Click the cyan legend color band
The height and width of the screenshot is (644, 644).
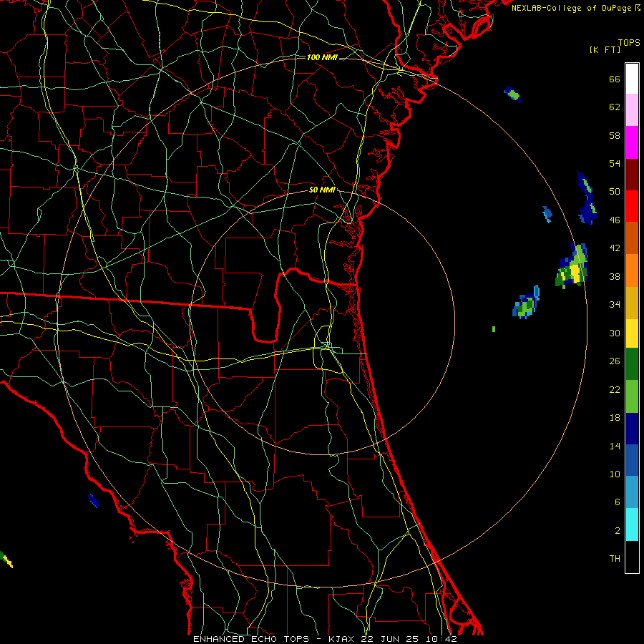coord(632,525)
